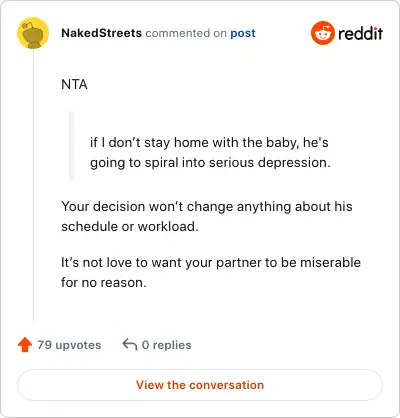
Task: Click the vertical thread line below the avatar
Action: point(33,186)
